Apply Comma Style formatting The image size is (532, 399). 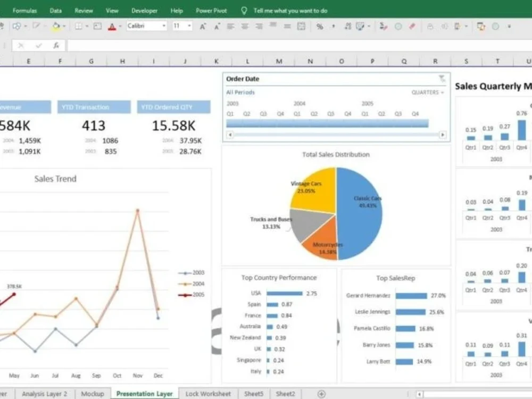334,26
